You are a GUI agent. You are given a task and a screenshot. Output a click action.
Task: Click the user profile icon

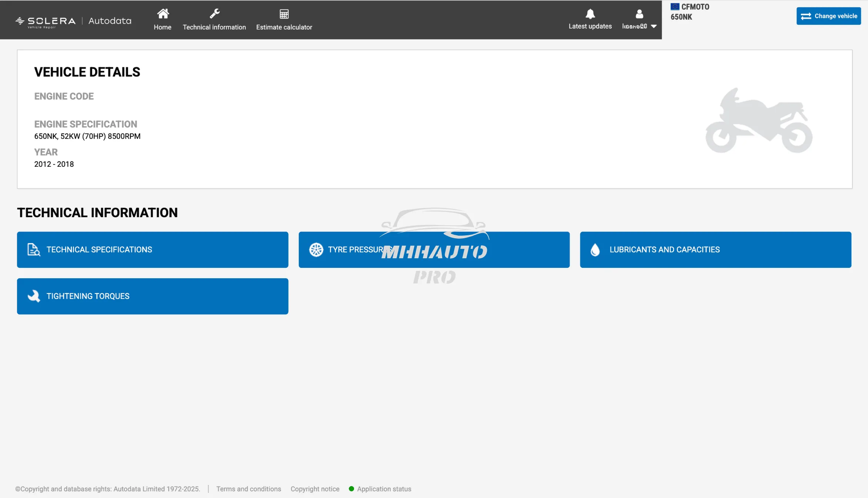639,14
